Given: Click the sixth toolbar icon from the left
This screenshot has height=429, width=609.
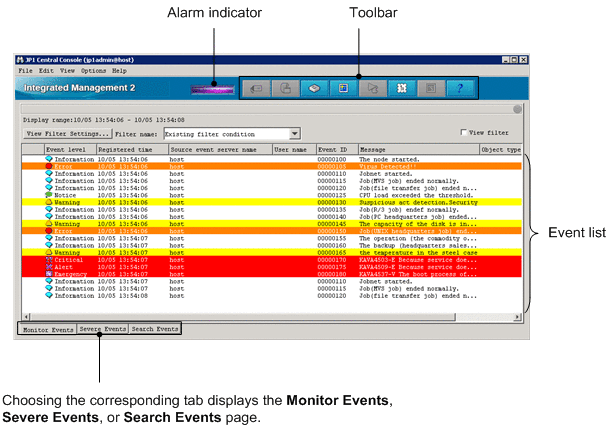Looking at the screenshot, I should click(x=402, y=89).
